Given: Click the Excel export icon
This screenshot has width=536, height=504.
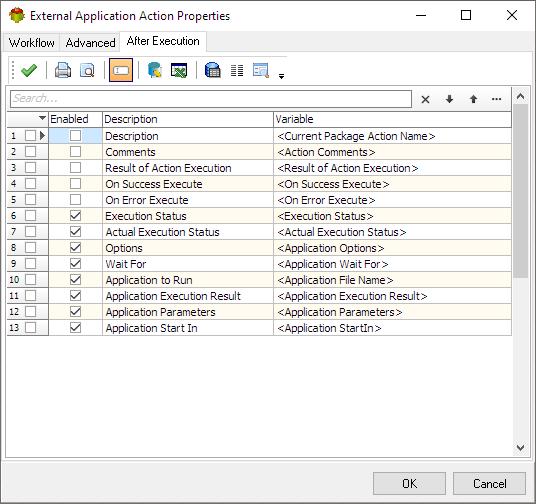Looking at the screenshot, I should [x=178, y=70].
